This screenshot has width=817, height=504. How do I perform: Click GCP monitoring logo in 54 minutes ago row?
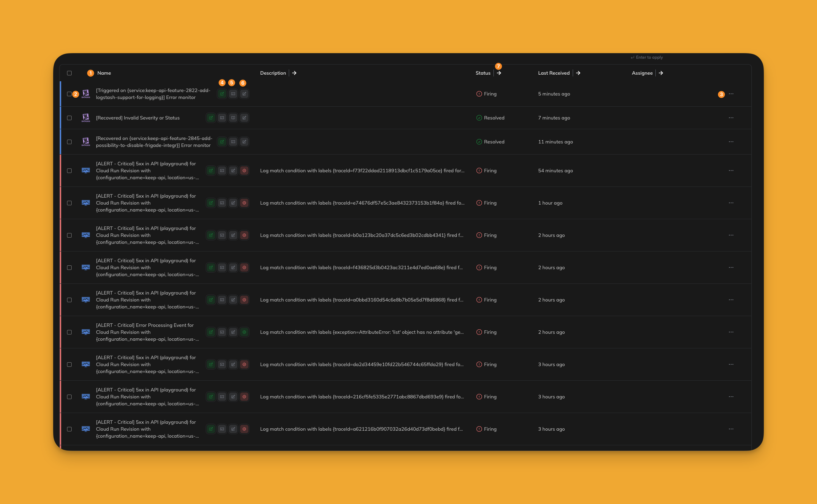tap(85, 171)
